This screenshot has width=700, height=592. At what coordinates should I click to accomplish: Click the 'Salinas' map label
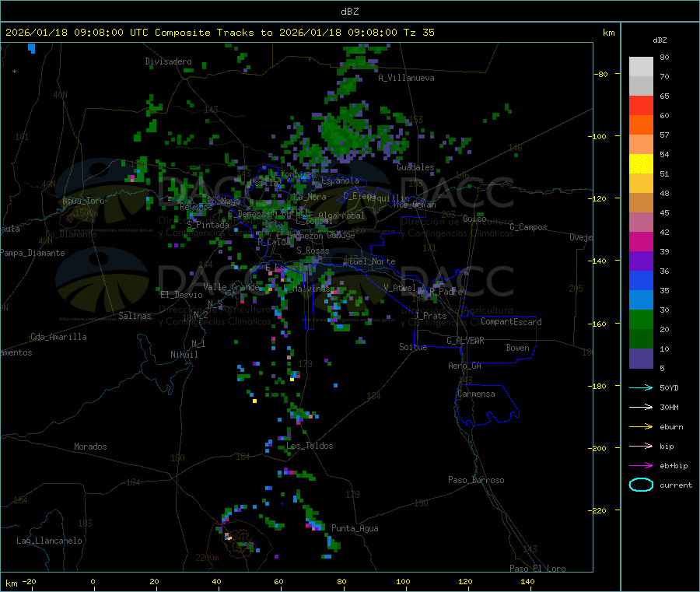tap(135, 316)
